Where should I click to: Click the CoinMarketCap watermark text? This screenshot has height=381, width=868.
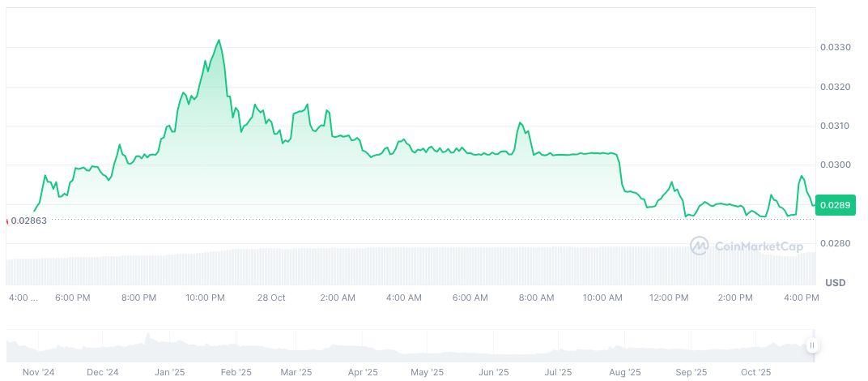(x=749, y=246)
